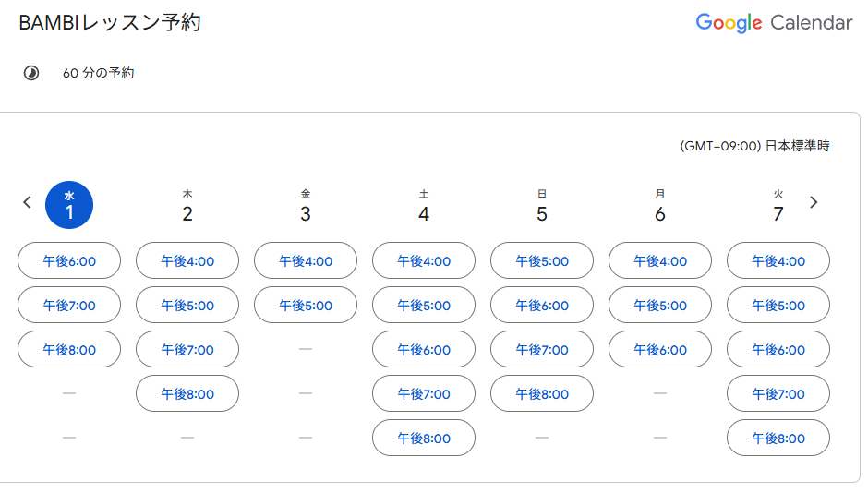Viewport: 868px width, 493px height.
Task: Book 午後5:00 on Friday 3
Action: (306, 306)
